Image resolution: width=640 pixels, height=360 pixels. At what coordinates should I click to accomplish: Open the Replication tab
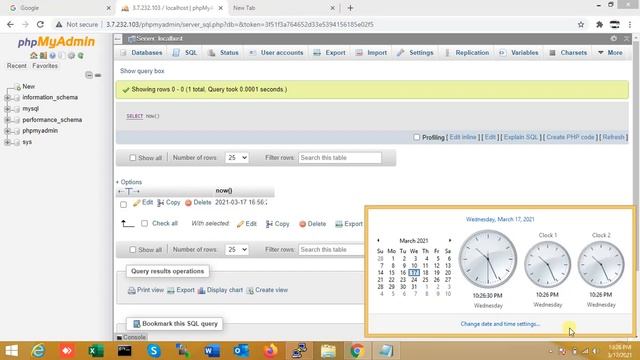coord(467,53)
